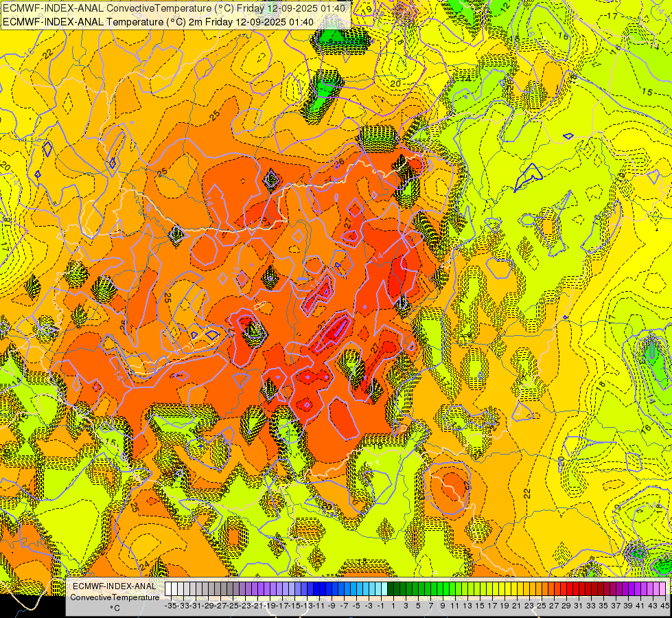
Task: Click the -9 value in the color legend
Action: 332,606
